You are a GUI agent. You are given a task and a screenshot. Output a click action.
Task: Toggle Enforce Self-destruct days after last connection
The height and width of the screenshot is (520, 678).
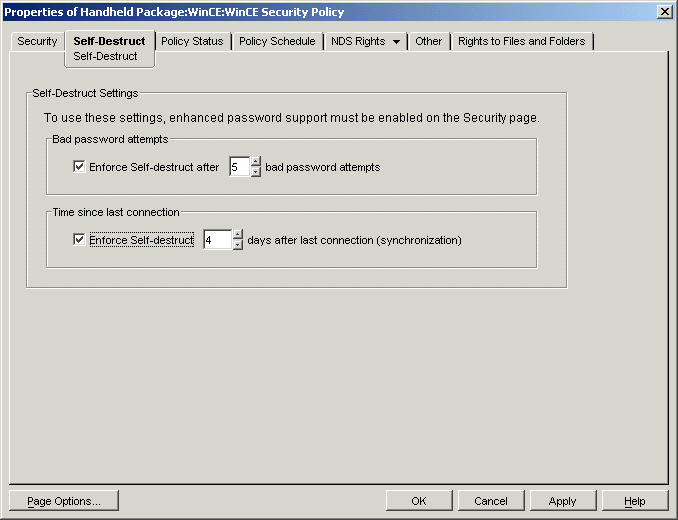pyautogui.click(x=79, y=240)
